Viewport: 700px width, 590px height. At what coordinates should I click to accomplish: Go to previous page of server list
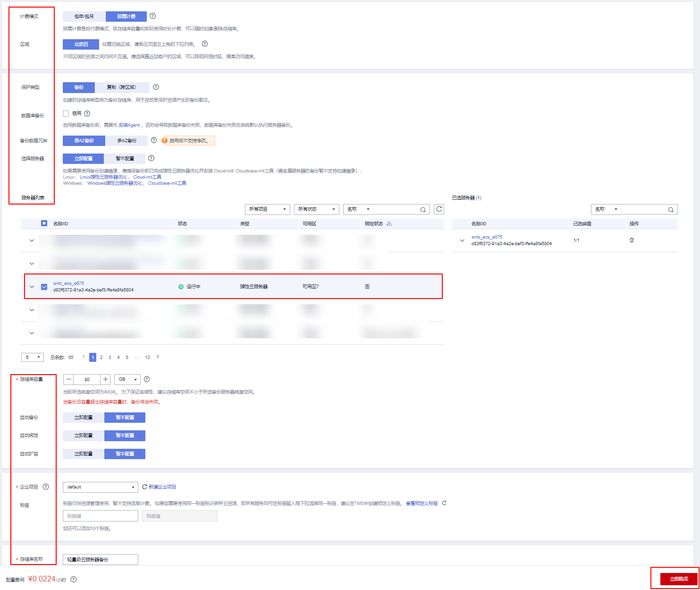coord(84,357)
